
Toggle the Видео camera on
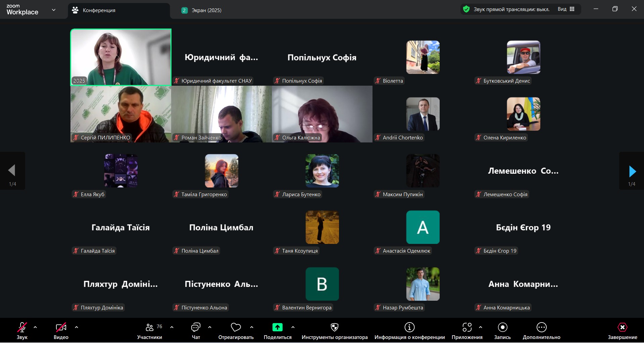click(61, 328)
